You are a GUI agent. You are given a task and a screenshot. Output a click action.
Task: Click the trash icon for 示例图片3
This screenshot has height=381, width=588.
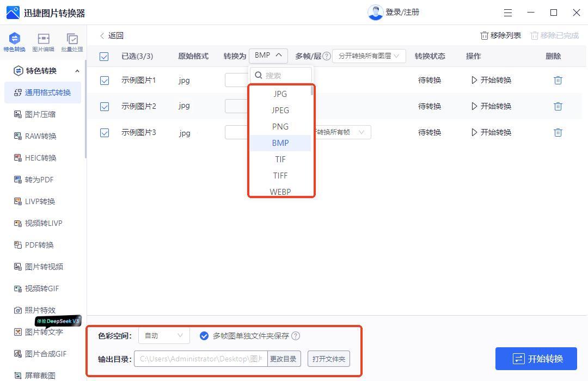(x=558, y=133)
